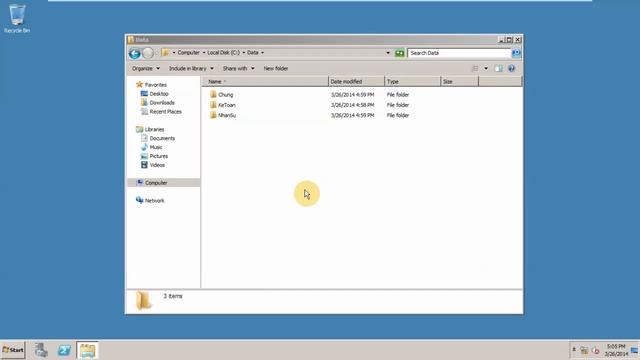The image size is (640, 360).
Task: Click KeToan's date 3/26/2014 4:58 PM
Action: (x=352, y=105)
